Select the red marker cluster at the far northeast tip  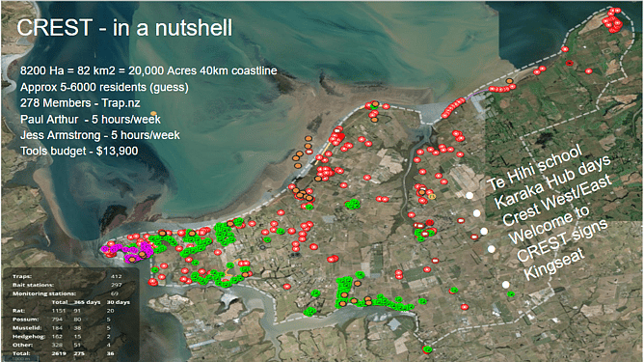(612, 20)
